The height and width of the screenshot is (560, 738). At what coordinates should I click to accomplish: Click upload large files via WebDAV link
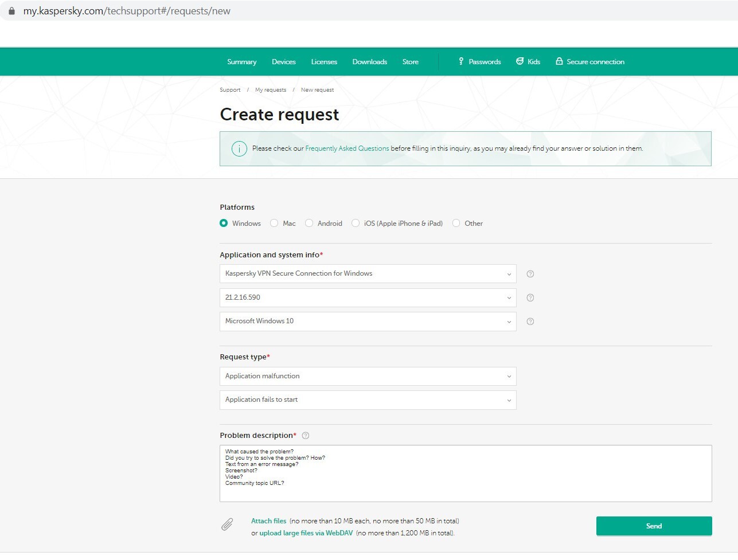(x=306, y=533)
